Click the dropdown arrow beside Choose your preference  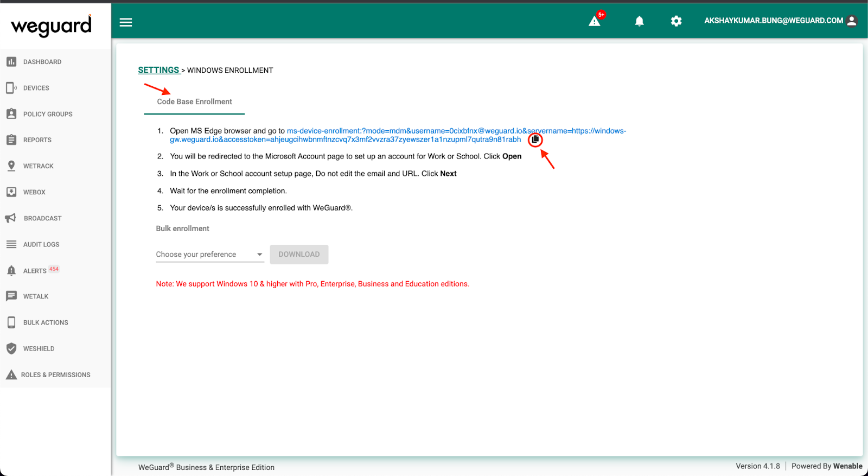pyautogui.click(x=260, y=255)
